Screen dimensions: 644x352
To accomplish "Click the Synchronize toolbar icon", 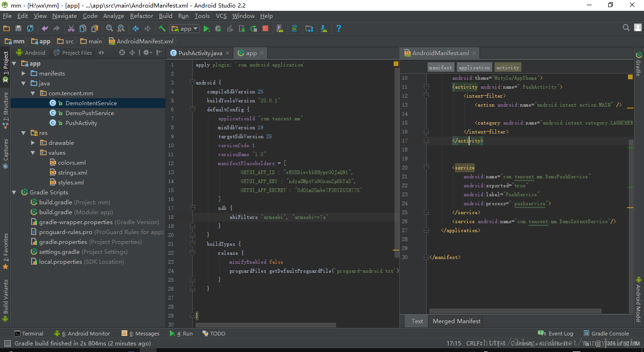I will (x=30, y=28).
